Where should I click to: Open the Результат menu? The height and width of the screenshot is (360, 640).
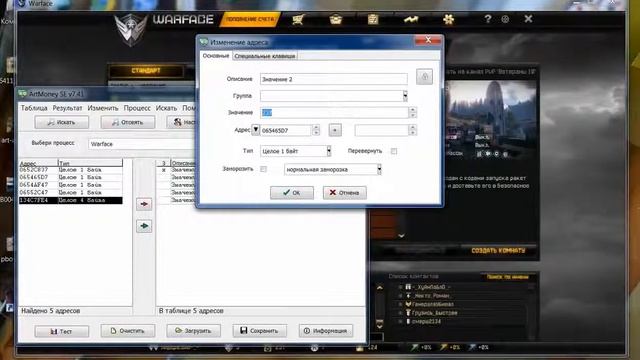[67, 108]
